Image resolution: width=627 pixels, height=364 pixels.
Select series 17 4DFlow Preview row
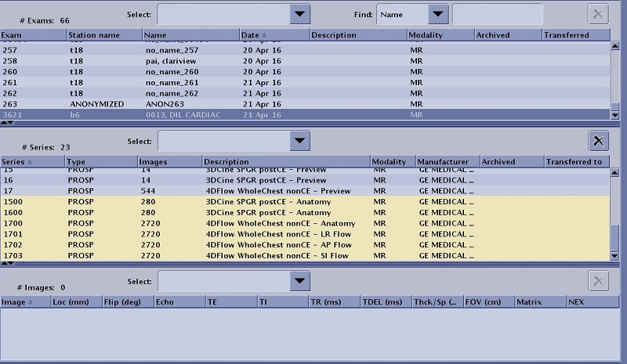pyautogui.click(x=304, y=191)
